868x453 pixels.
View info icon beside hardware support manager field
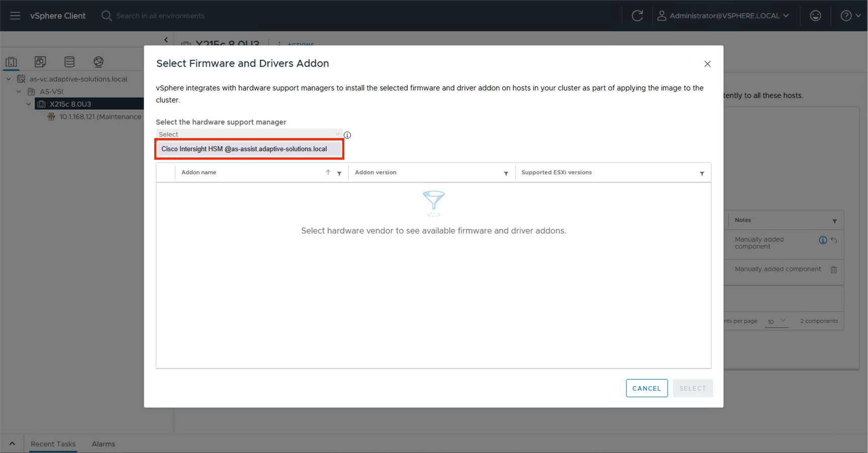pos(347,135)
